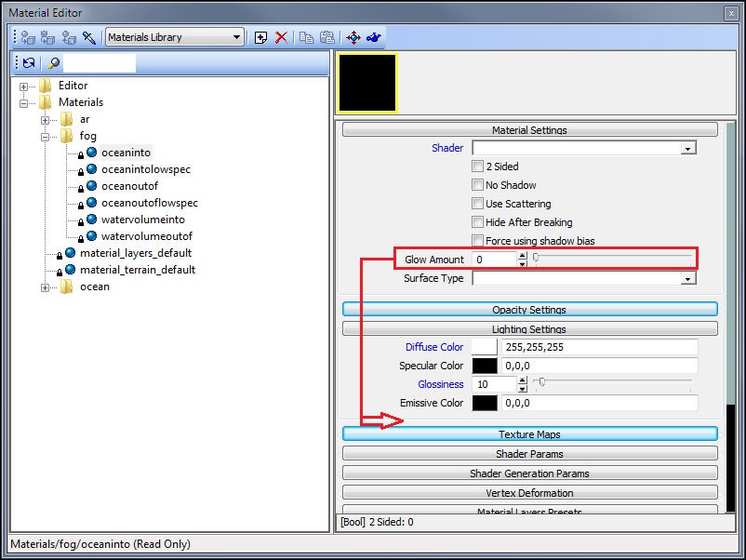This screenshot has width=746, height=560.
Task: Open the Shader Params section
Action: click(529, 453)
